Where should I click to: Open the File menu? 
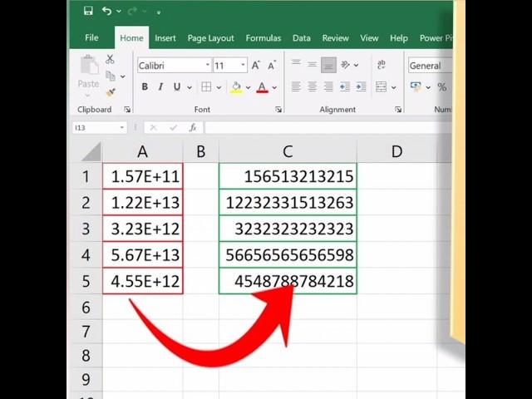tap(91, 38)
